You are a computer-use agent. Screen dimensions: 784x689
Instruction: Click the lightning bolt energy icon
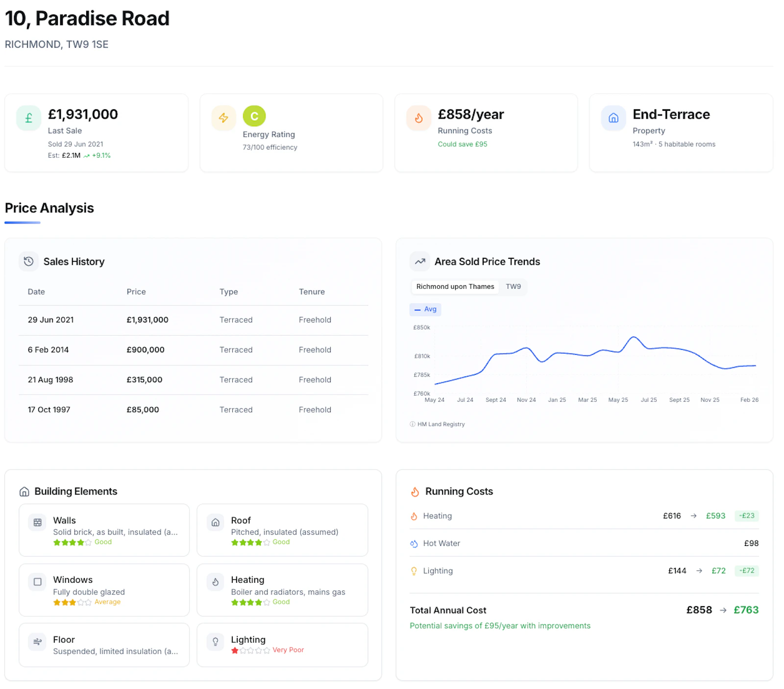click(x=223, y=118)
